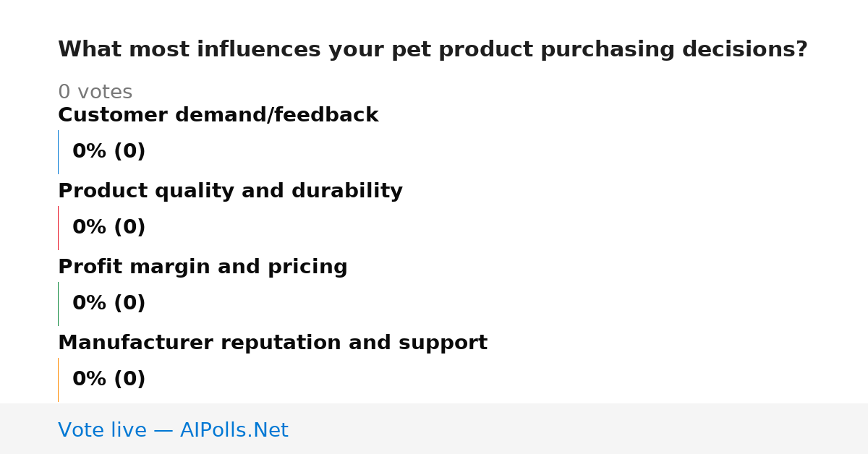Click the 0% figure for Profit margin
Image resolution: width=868 pixels, height=454 pixels.
click(90, 303)
